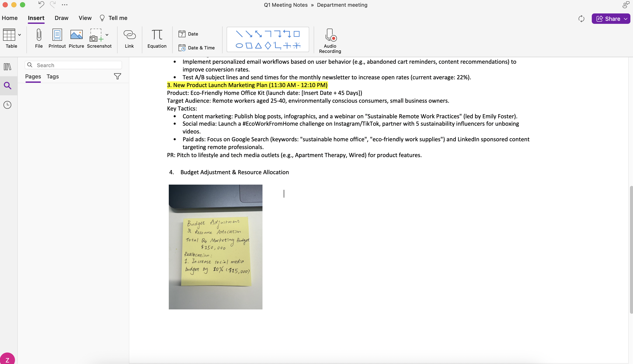Image resolution: width=633 pixels, height=364 pixels.
Task: Click the sync status icon
Action: click(x=581, y=19)
